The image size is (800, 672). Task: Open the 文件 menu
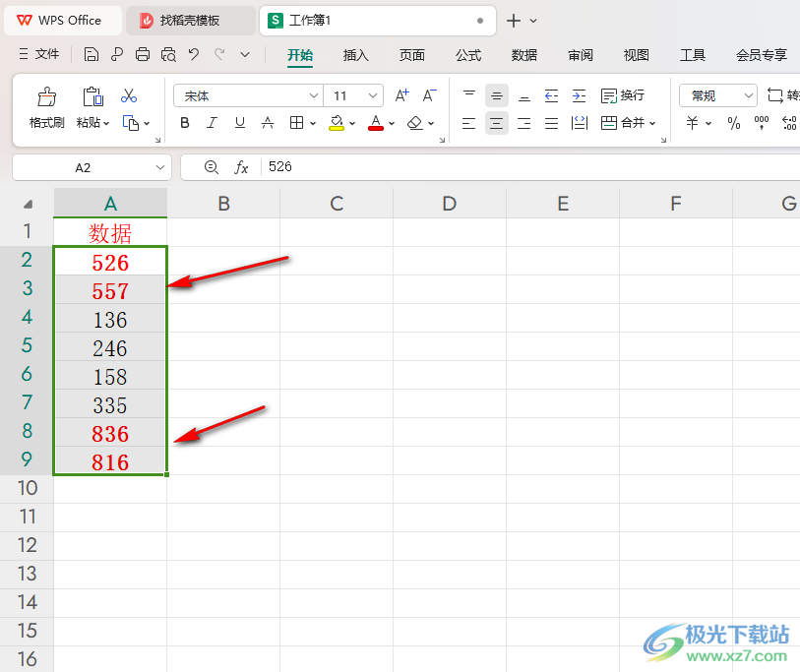(x=39, y=54)
